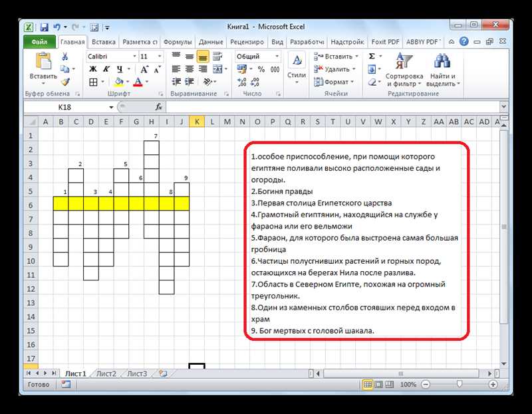The image size is (532, 414).
Task: Select Normal view in status bar
Action: point(368,385)
